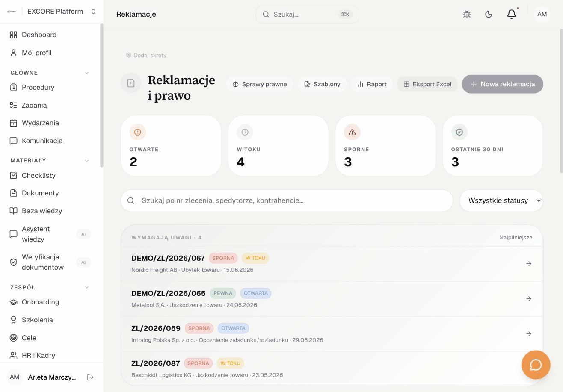Open the orange chat bubble button
This screenshot has width=563, height=392.
point(536,365)
